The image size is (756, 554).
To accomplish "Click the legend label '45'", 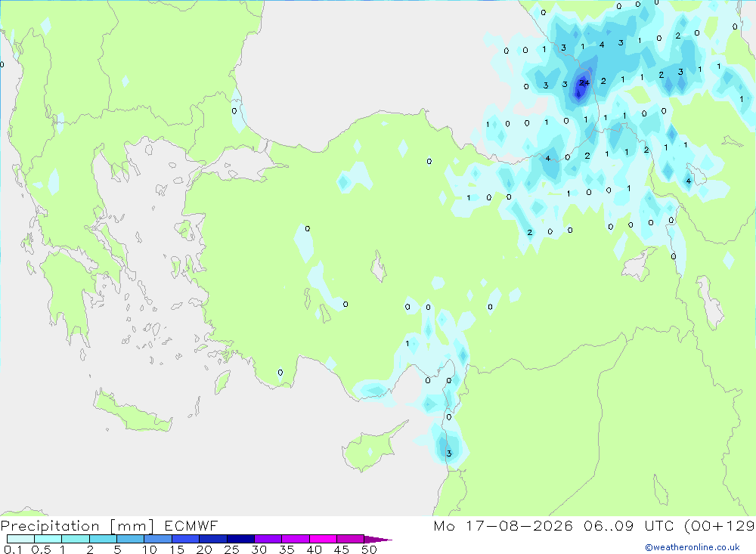I will pyautogui.click(x=342, y=549).
